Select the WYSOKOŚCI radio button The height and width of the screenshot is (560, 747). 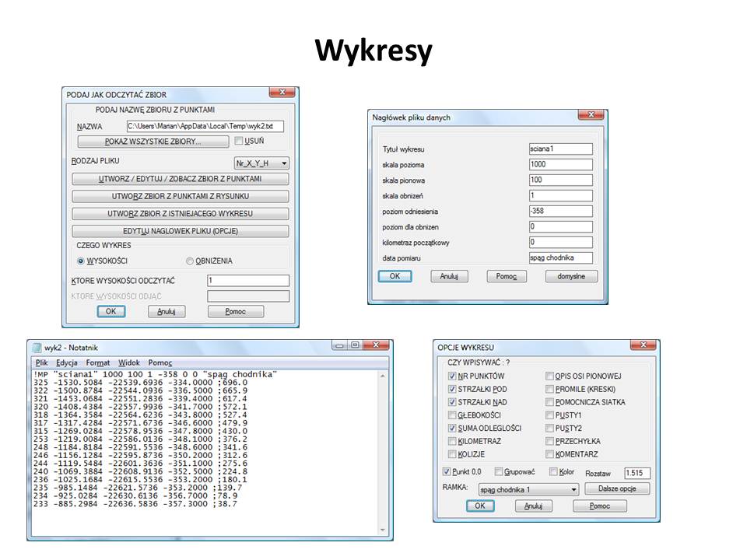pos(80,261)
